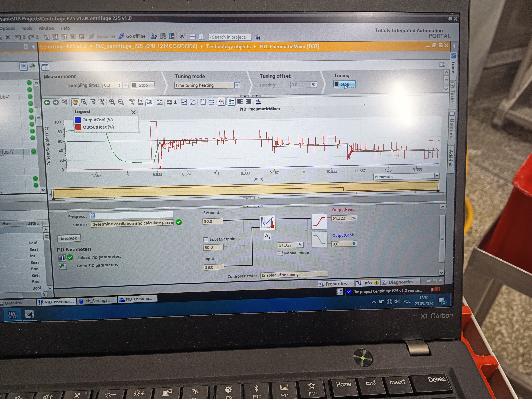Viewport: 532px width, 399px height.
Task: Click the chart background color bucket icon
Action: [x=259, y=101]
